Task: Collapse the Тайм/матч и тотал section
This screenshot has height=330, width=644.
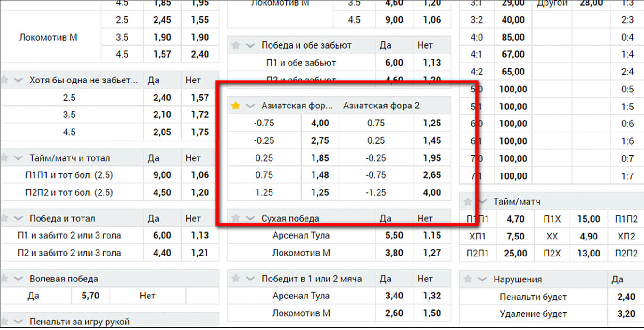Action: 18,158
